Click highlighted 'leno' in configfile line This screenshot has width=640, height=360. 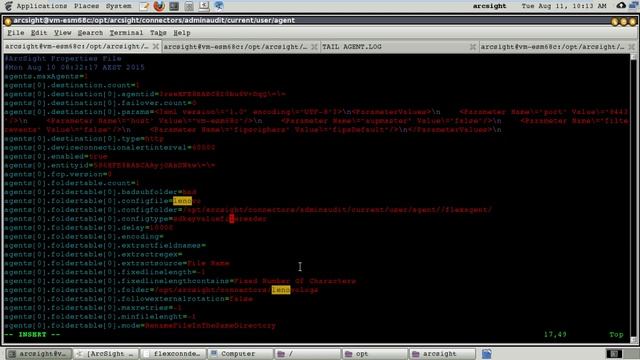click(182, 201)
